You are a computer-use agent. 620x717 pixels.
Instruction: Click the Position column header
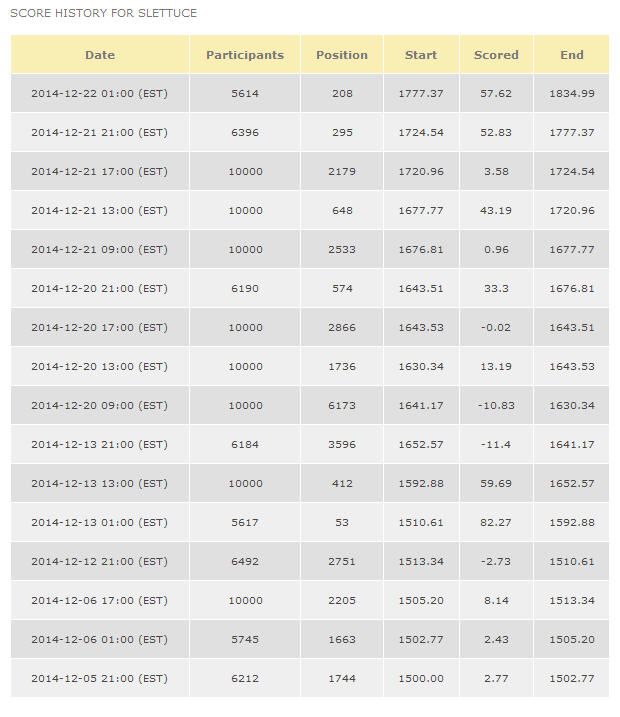pos(342,55)
